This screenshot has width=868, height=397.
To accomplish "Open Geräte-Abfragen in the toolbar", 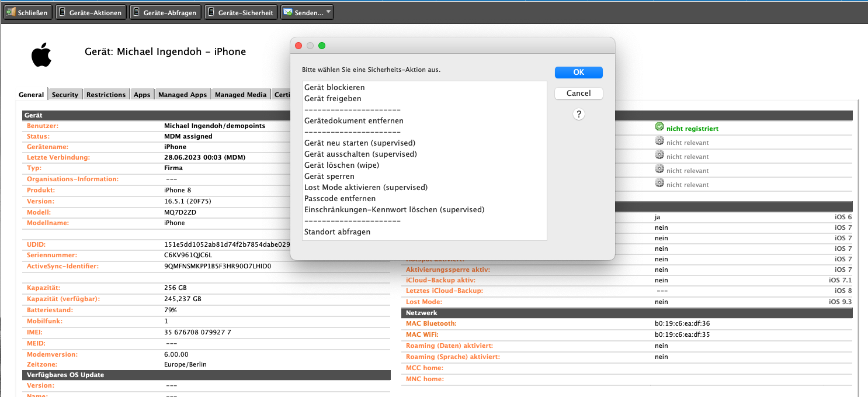I will click(165, 12).
